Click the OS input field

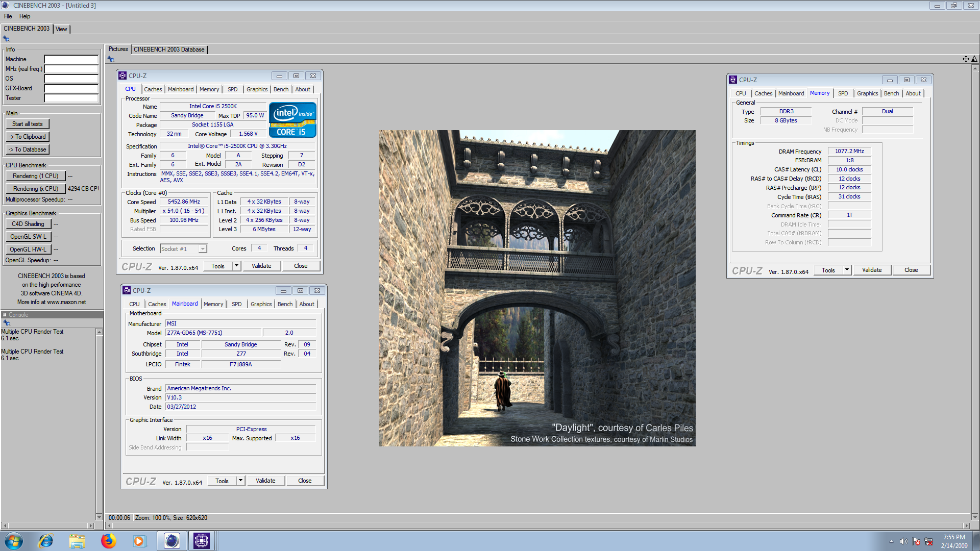point(71,79)
